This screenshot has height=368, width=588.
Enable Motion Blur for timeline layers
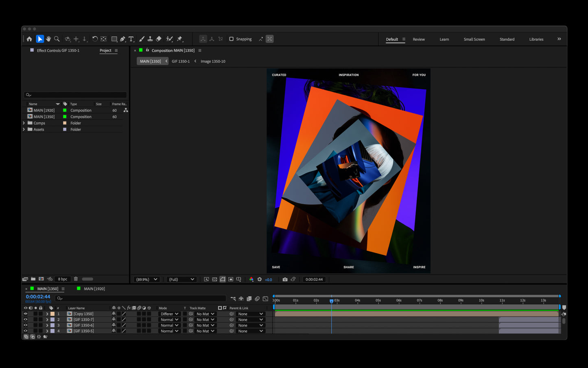pos(257,298)
